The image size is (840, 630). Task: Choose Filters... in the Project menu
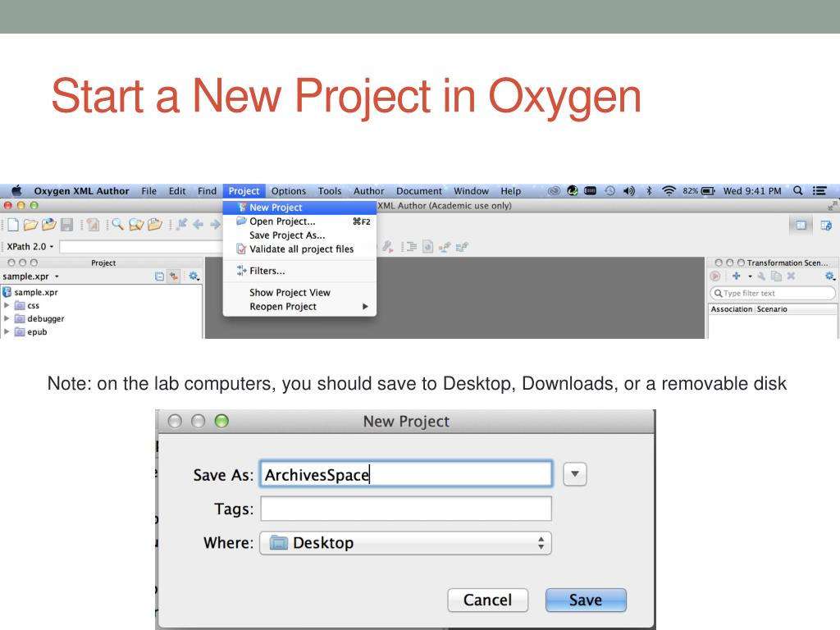click(299, 271)
